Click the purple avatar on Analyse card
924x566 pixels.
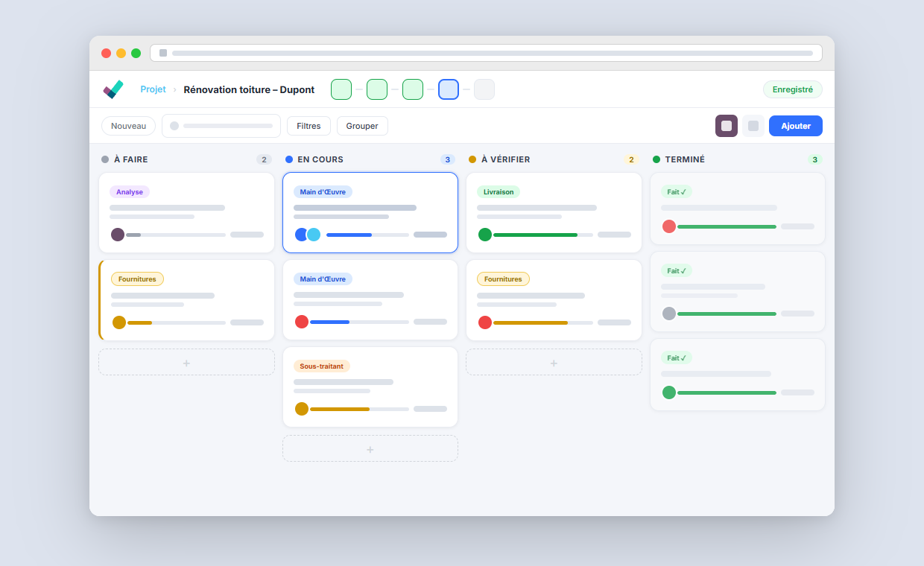point(118,235)
